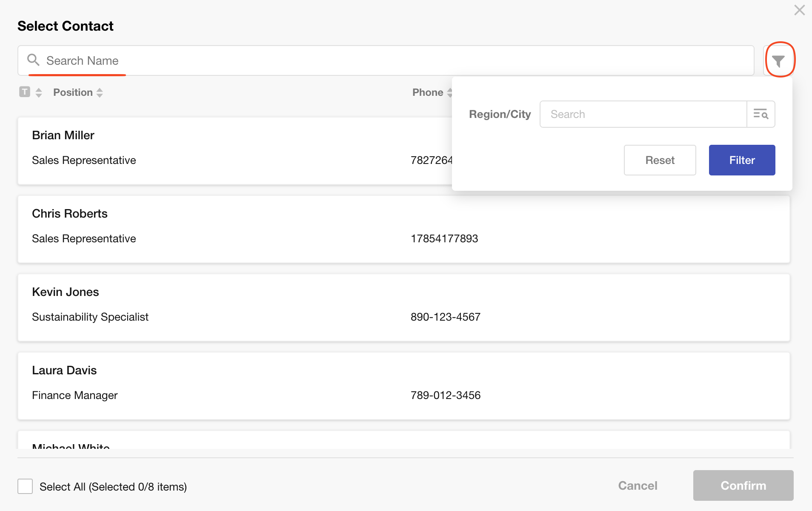This screenshot has width=812, height=511.
Task: Focus the Search Name input field
Action: point(383,60)
